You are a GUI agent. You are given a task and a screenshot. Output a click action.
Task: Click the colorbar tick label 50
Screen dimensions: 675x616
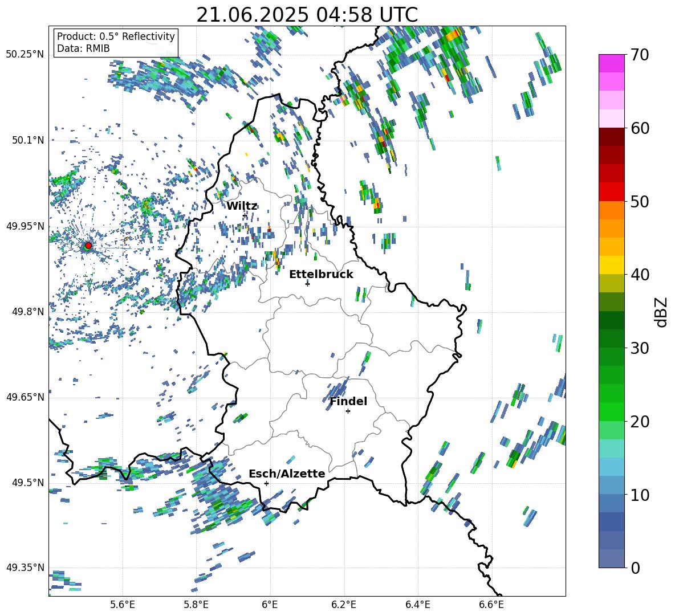[640, 201]
